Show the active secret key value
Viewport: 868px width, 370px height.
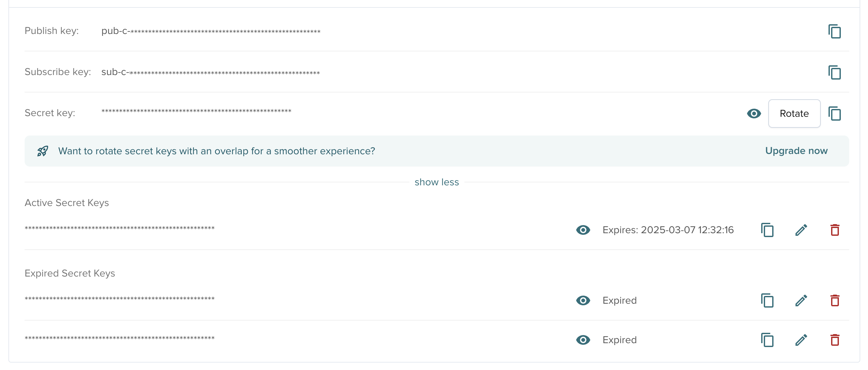coord(583,230)
